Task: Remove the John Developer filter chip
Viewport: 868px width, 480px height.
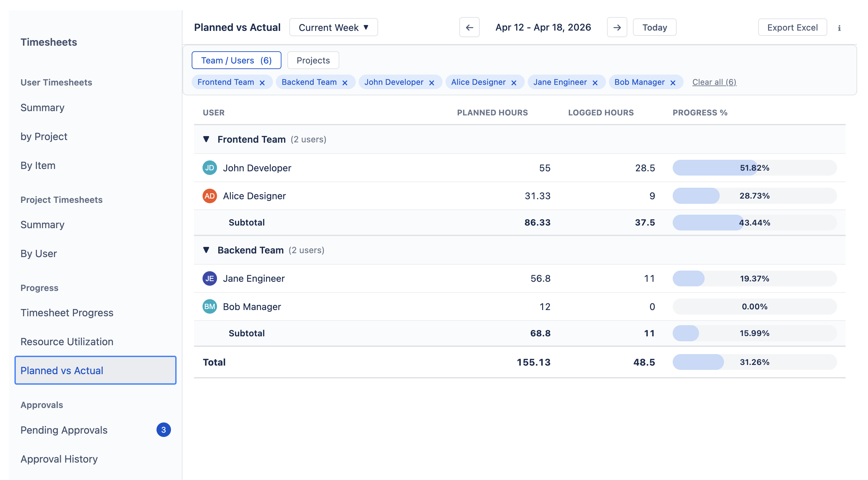Action: pos(432,82)
